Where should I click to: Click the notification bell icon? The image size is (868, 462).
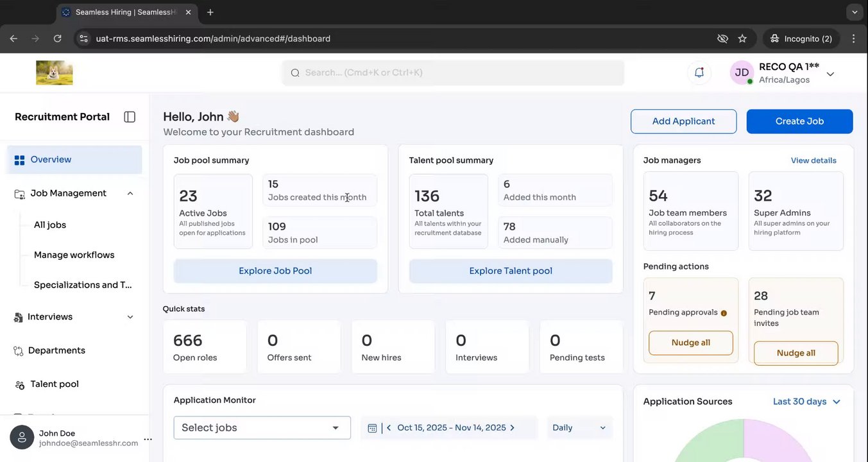click(x=699, y=73)
